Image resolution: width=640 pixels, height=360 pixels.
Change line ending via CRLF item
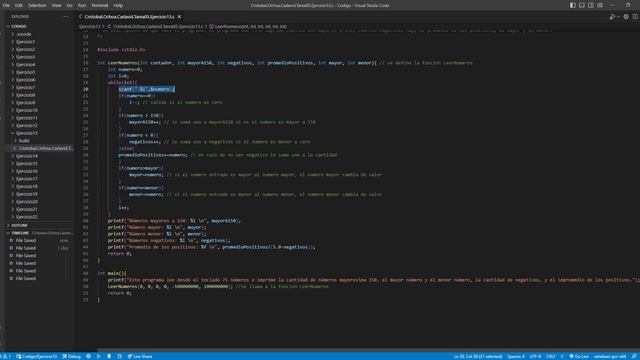[x=551, y=356]
